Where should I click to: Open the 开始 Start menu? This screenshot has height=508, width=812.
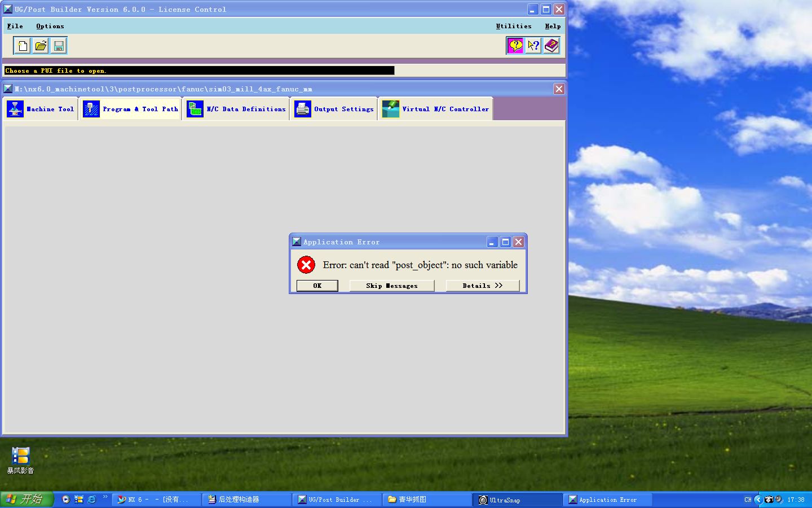pyautogui.click(x=26, y=499)
